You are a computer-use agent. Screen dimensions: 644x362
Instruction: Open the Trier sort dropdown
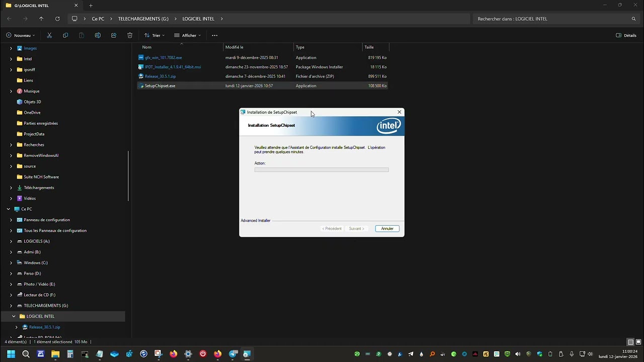point(154,35)
